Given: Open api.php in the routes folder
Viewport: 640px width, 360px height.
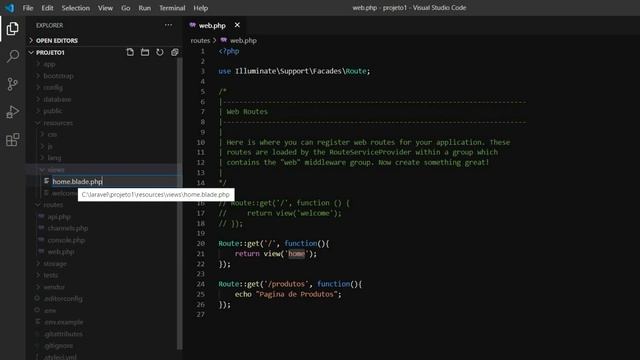Looking at the screenshot, I should [59, 217].
